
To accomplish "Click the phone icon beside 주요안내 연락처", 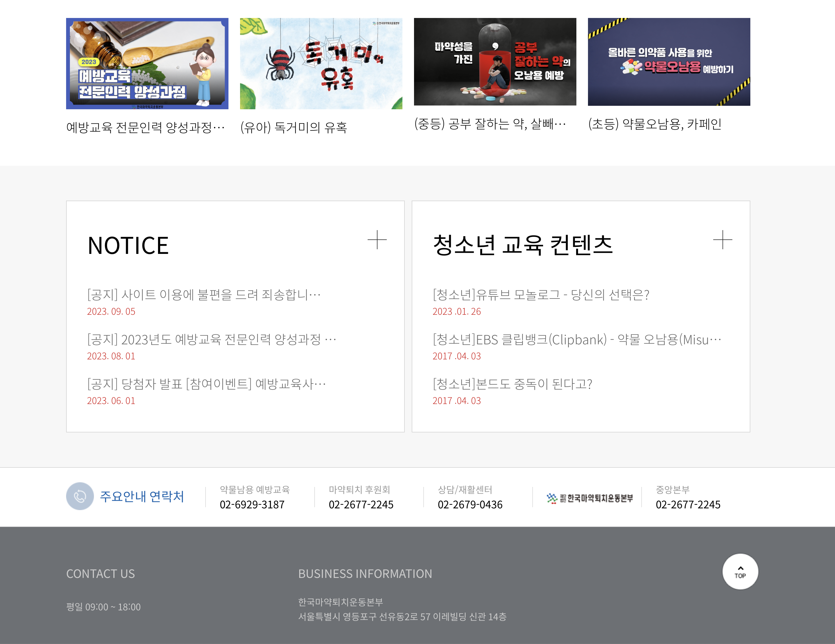I will point(80,496).
